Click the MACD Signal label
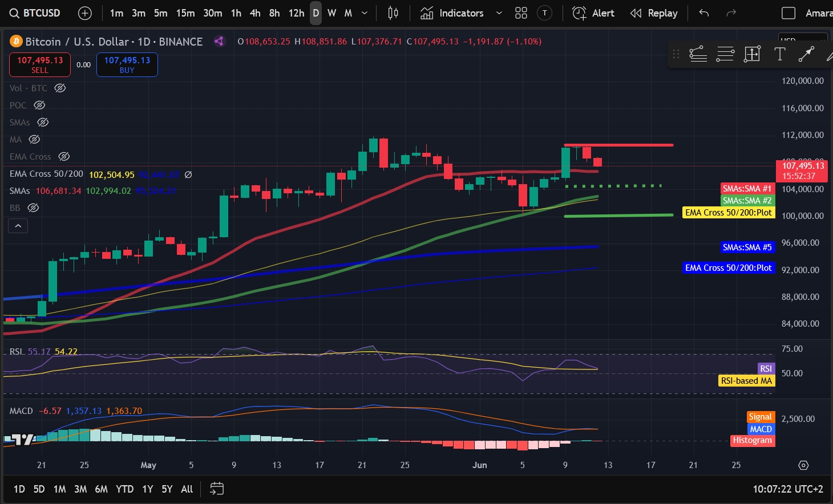The height and width of the screenshot is (504, 833). pyautogui.click(x=761, y=417)
